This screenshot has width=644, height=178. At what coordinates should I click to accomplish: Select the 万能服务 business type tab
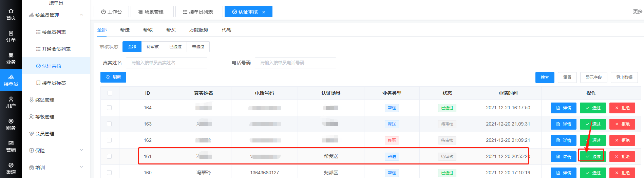point(199,30)
